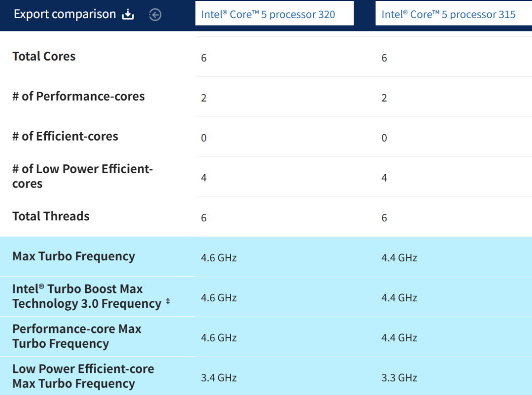Click Total Cores value for processor 320
This screenshot has height=395, width=532.
coord(203,58)
